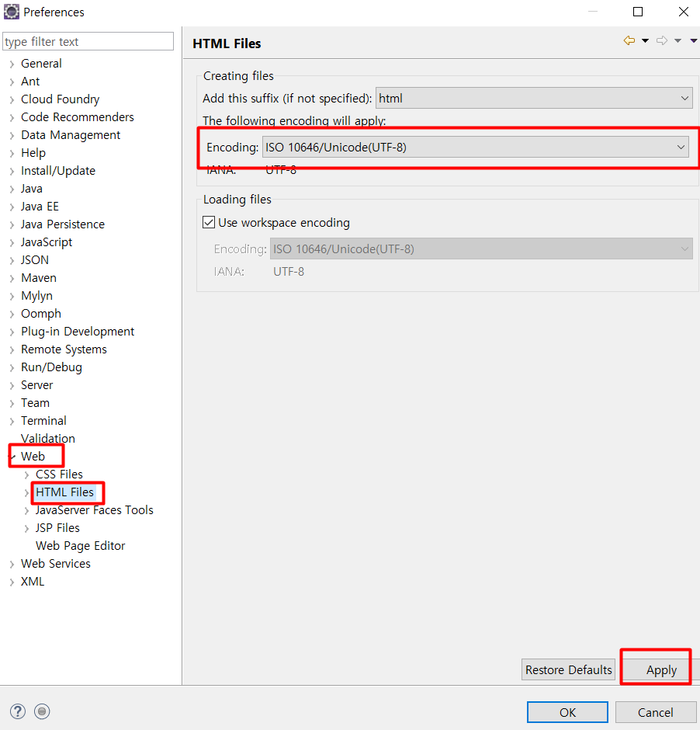Open the Help preference category
This screenshot has width=700, height=730.
[x=33, y=153]
